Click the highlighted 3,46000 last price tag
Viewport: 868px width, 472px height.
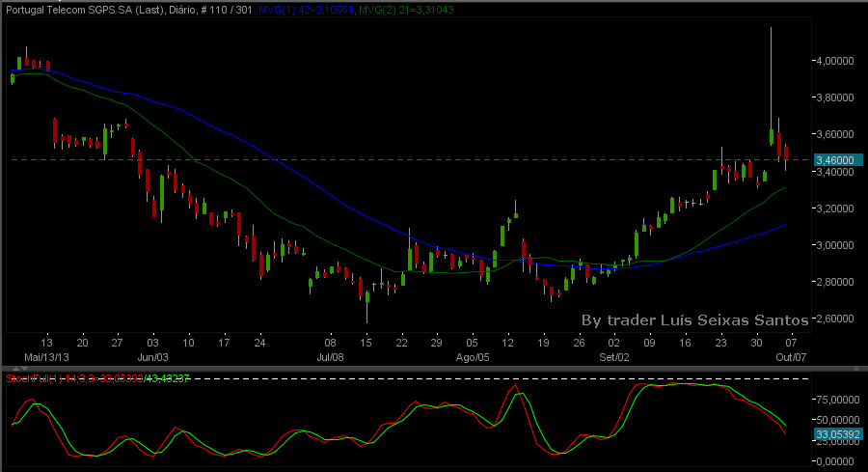click(x=839, y=160)
